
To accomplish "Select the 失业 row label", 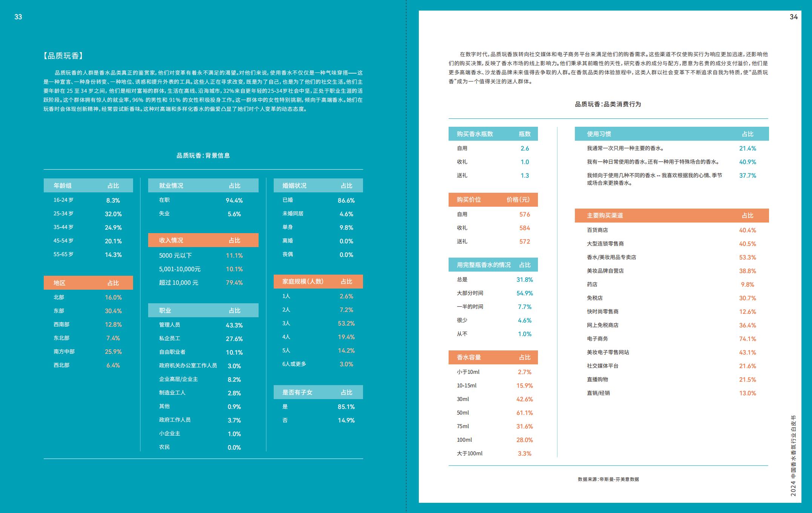I will (x=164, y=213).
